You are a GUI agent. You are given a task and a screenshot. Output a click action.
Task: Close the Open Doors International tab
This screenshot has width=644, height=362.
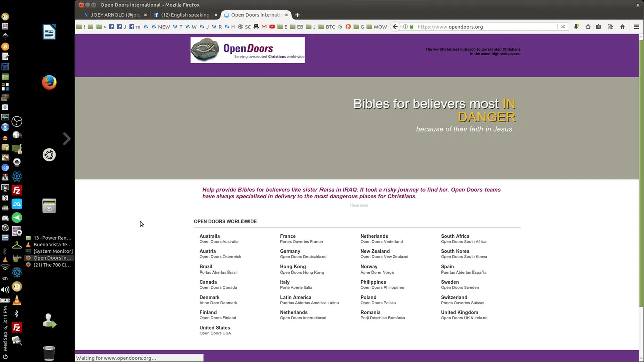coord(287,15)
